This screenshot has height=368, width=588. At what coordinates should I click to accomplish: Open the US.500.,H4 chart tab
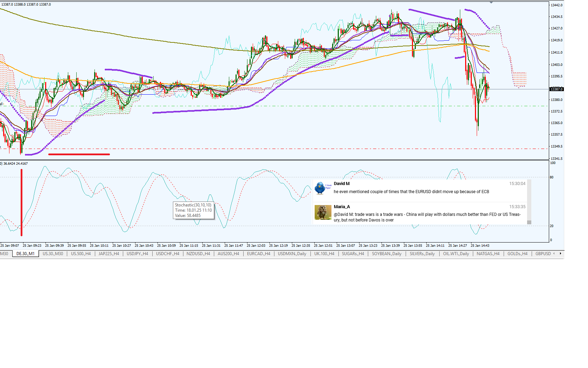pyautogui.click(x=81, y=254)
